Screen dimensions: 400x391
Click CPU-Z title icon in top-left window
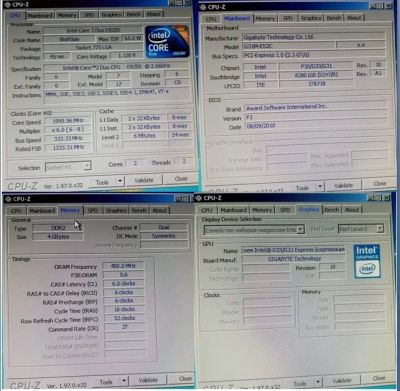[7, 5]
